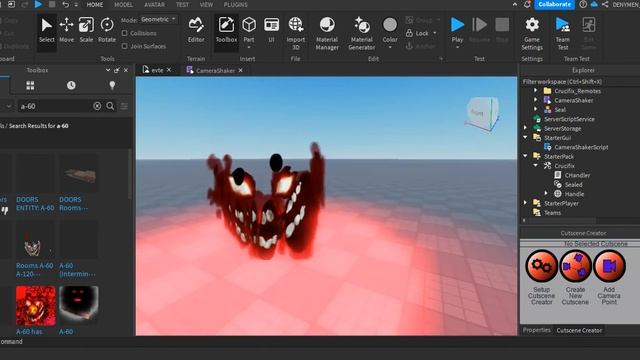Open the dropdown under Play
Image resolution: width=640 pixels, height=360 pixels.
457,47
